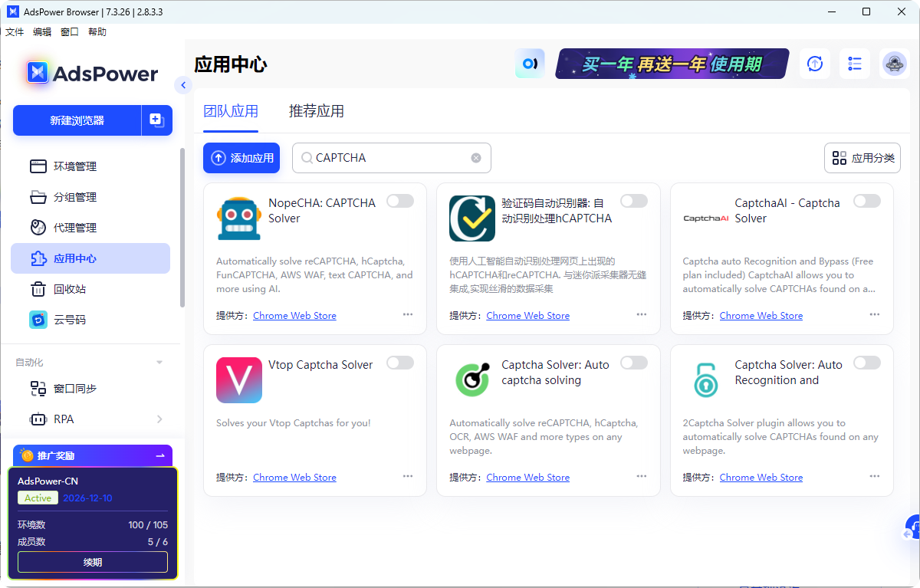The height and width of the screenshot is (588, 920).
Task: Clear the CAPTCHA search field with the x
Action: click(x=475, y=157)
